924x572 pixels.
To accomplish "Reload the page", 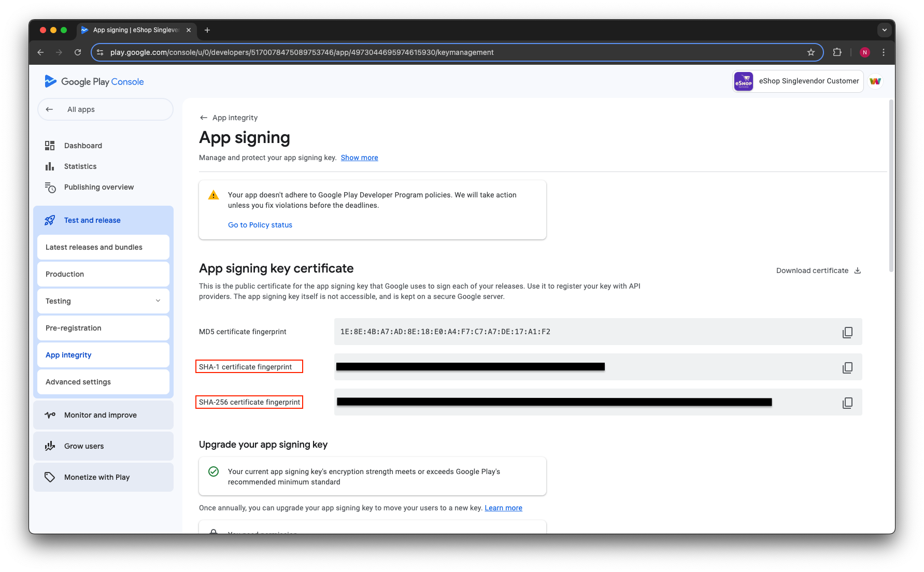I will point(78,52).
